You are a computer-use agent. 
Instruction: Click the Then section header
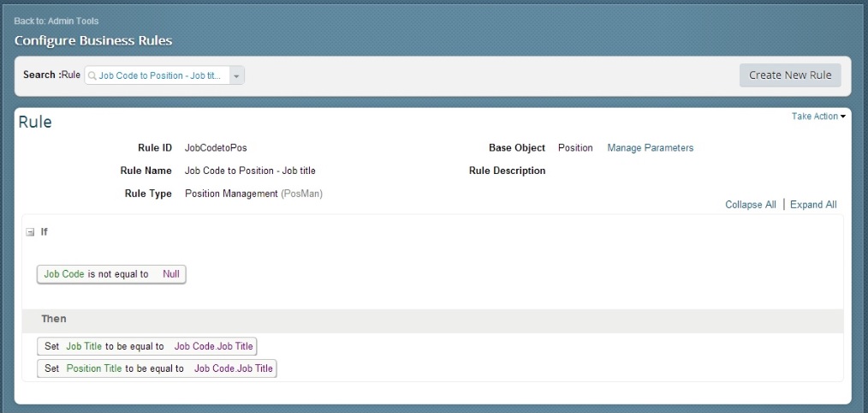[x=432, y=321]
